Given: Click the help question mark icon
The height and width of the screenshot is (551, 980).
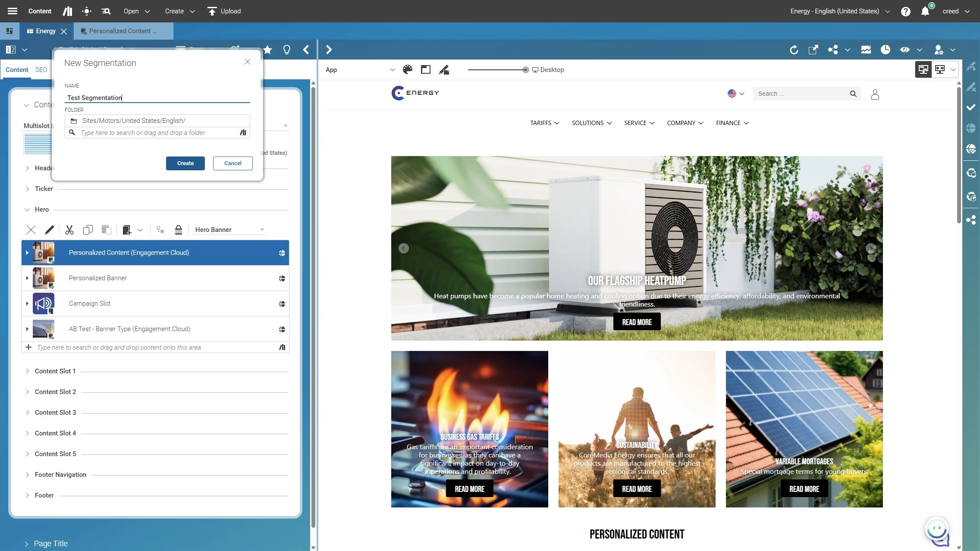Looking at the screenshot, I should tap(905, 11).
